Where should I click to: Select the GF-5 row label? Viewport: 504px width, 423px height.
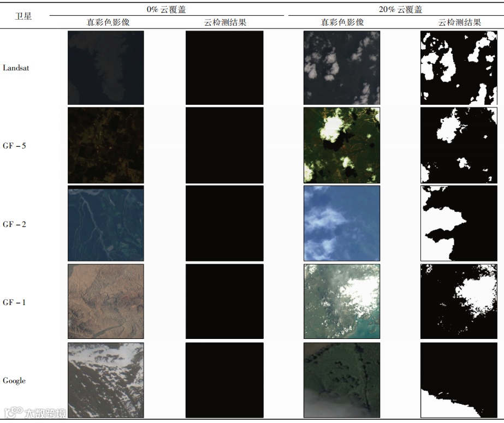click(x=14, y=146)
